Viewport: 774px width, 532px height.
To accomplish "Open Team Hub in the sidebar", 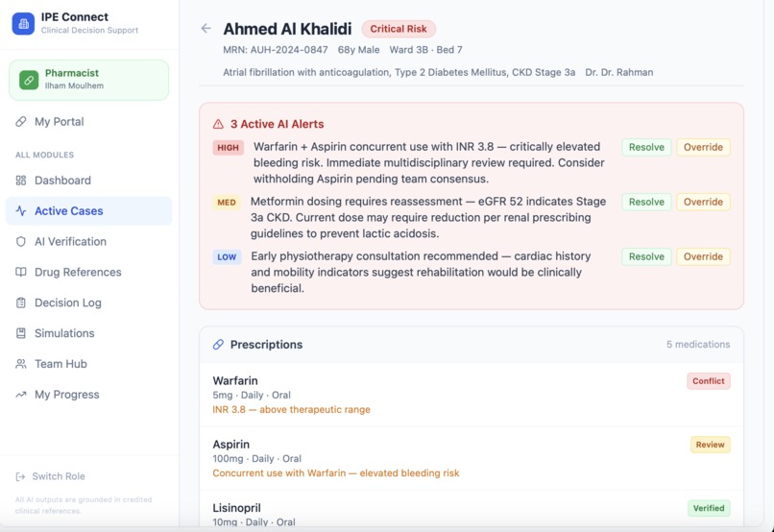I will point(89,364).
